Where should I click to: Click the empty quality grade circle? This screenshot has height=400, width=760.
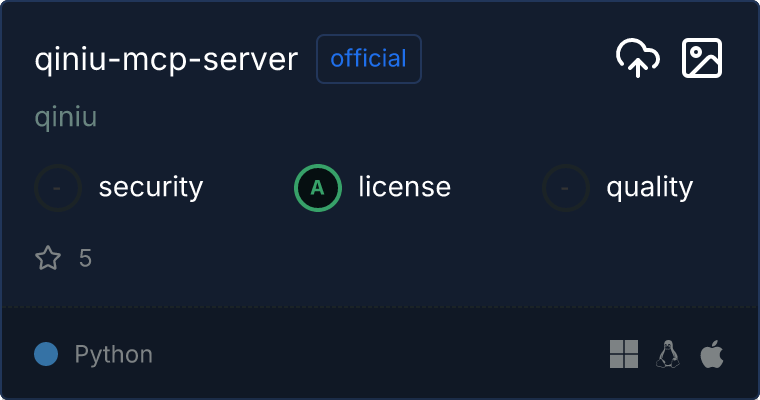[x=566, y=187]
